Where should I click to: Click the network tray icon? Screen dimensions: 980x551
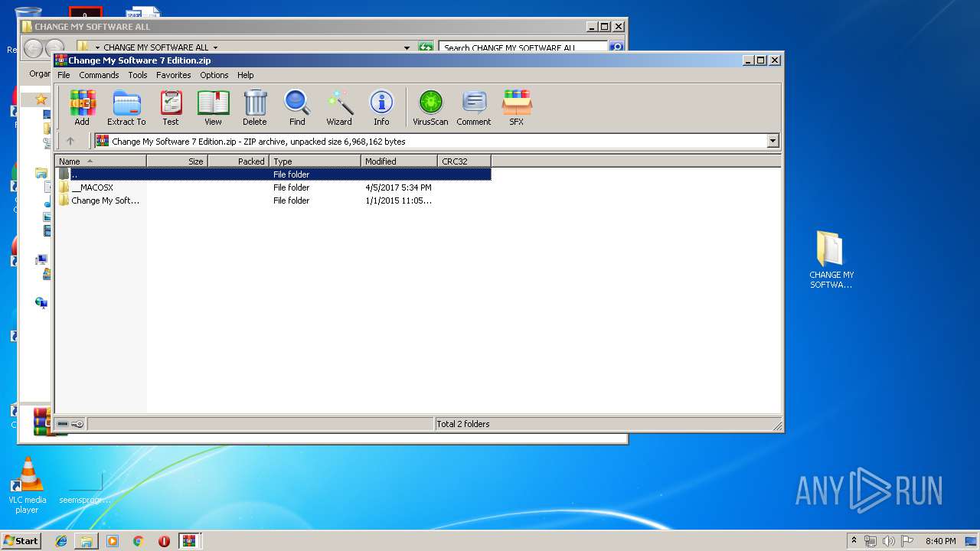point(871,541)
